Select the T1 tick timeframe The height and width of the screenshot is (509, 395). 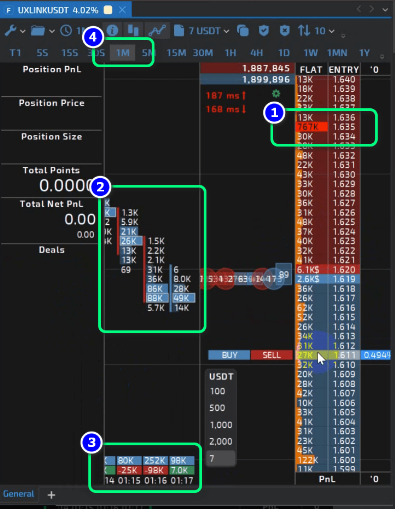(x=15, y=53)
